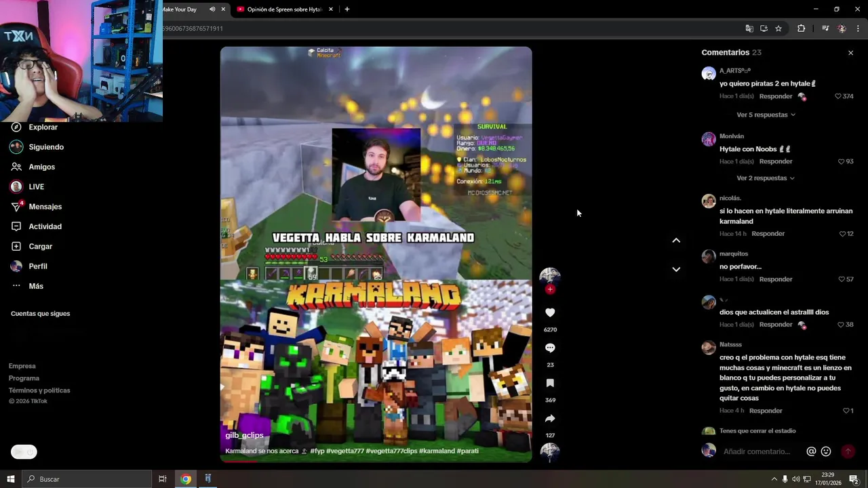
Task: Open the browser extensions puzzle icon
Action: coord(801,28)
